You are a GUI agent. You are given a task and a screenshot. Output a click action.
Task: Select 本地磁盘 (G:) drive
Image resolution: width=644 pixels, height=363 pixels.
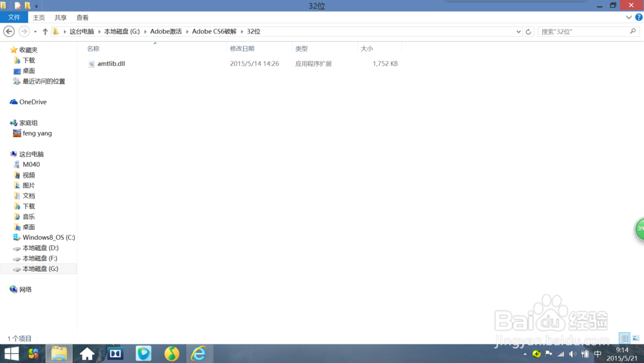40,268
